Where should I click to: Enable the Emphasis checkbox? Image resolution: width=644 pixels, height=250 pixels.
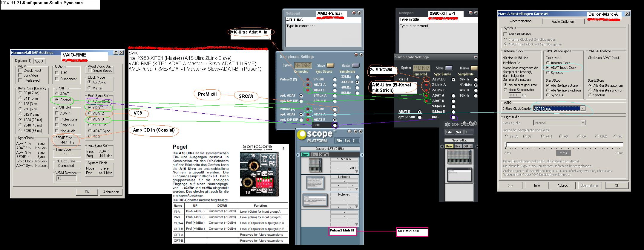[57, 125]
